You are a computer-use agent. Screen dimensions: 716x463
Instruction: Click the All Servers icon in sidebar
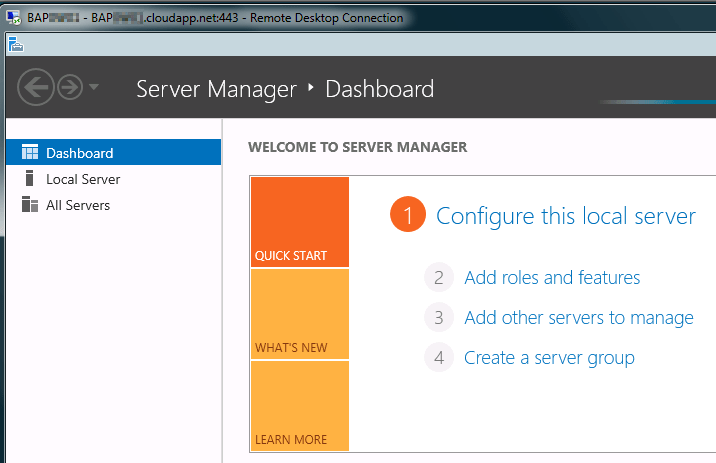point(30,204)
